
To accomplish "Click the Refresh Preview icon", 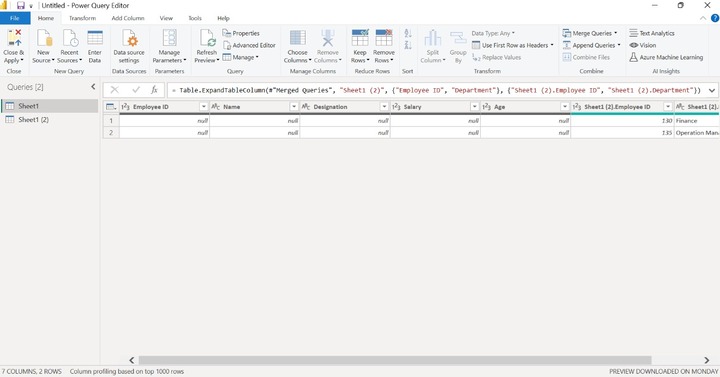I will point(207,38).
